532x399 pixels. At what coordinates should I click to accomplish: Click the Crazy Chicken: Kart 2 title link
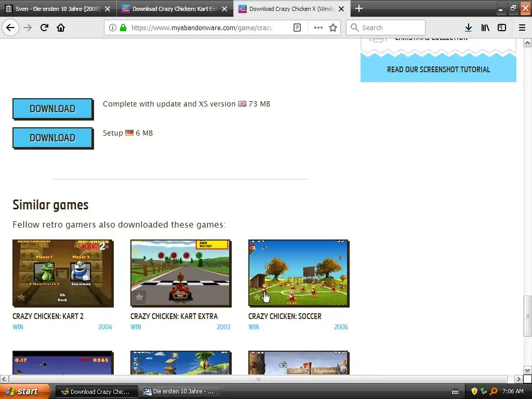(48, 316)
